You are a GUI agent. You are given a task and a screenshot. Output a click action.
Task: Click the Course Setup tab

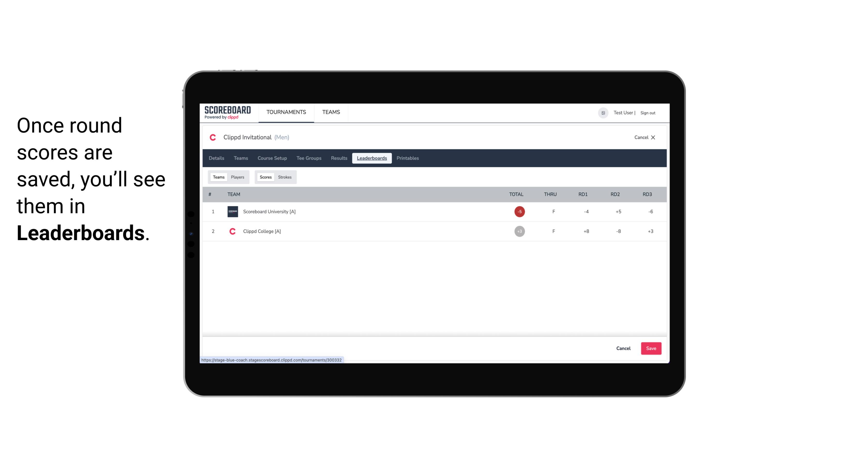[272, 158]
